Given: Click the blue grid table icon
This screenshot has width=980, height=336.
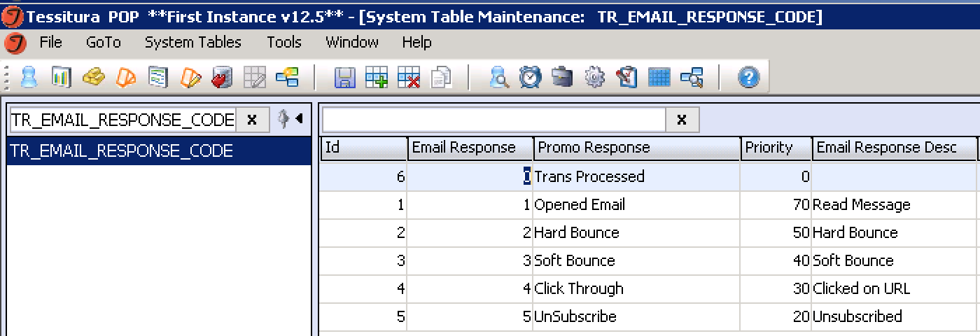Looking at the screenshot, I should pyautogui.click(x=659, y=77).
